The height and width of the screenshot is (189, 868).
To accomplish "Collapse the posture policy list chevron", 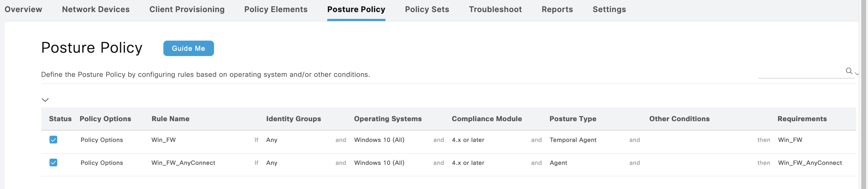I will 45,100.
